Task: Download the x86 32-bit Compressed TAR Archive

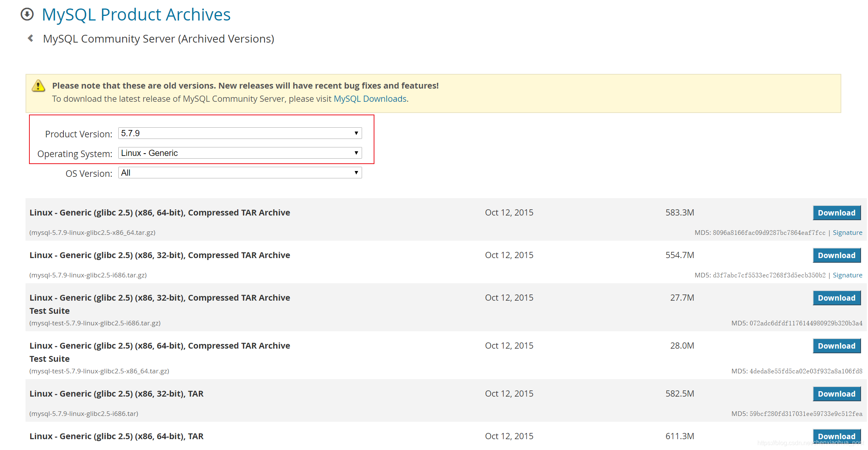Action: click(x=836, y=255)
